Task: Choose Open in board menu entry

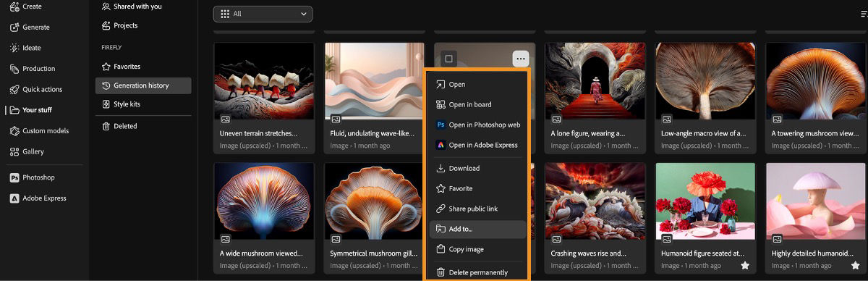Action: point(477,105)
